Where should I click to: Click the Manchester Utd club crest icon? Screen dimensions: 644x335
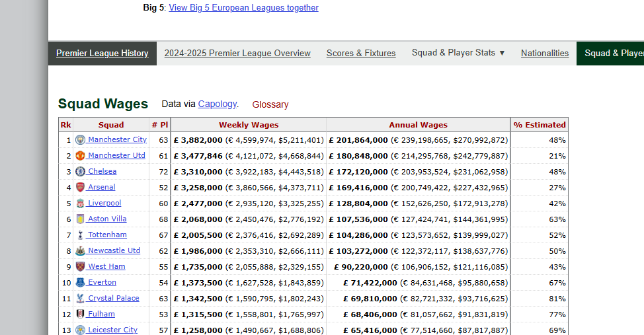click(80, 155)
